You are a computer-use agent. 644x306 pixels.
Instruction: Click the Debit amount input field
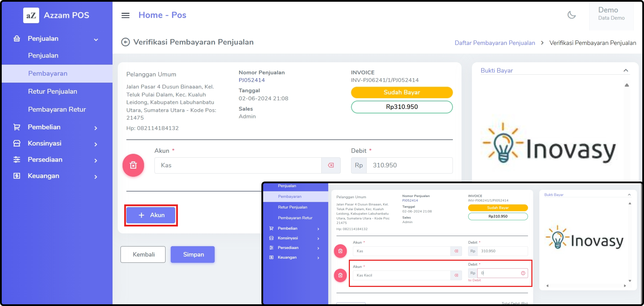(409, 165)
